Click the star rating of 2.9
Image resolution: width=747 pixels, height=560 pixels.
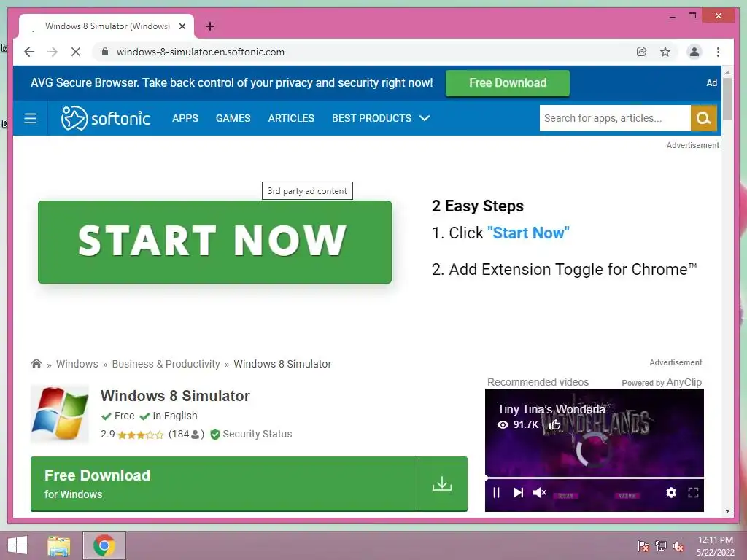(x=141, y=435)
